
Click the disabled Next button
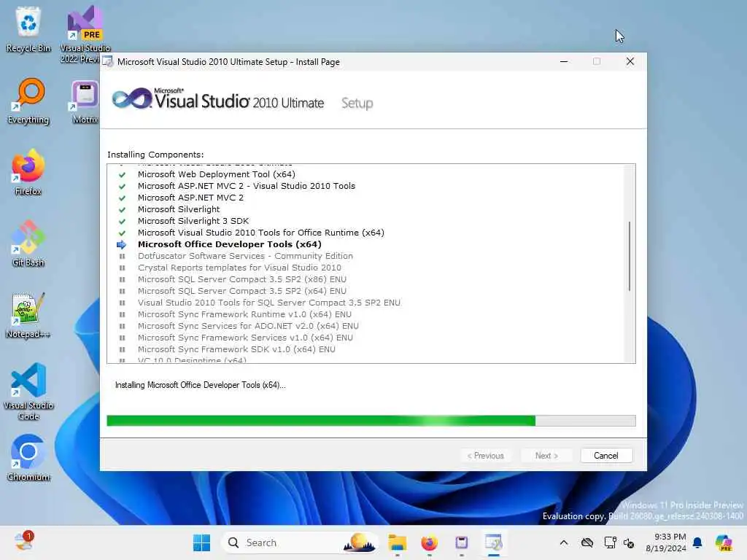tap(546, 456)
